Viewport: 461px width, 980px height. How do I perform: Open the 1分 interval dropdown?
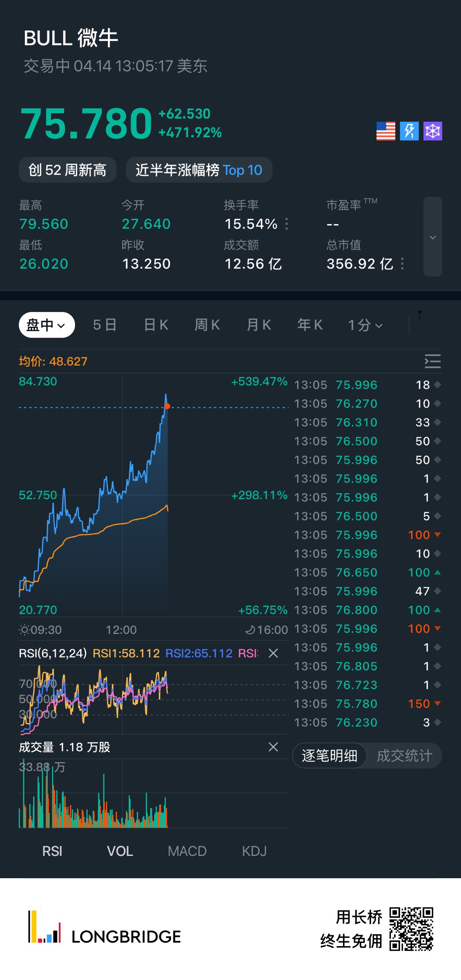point(365,325)
